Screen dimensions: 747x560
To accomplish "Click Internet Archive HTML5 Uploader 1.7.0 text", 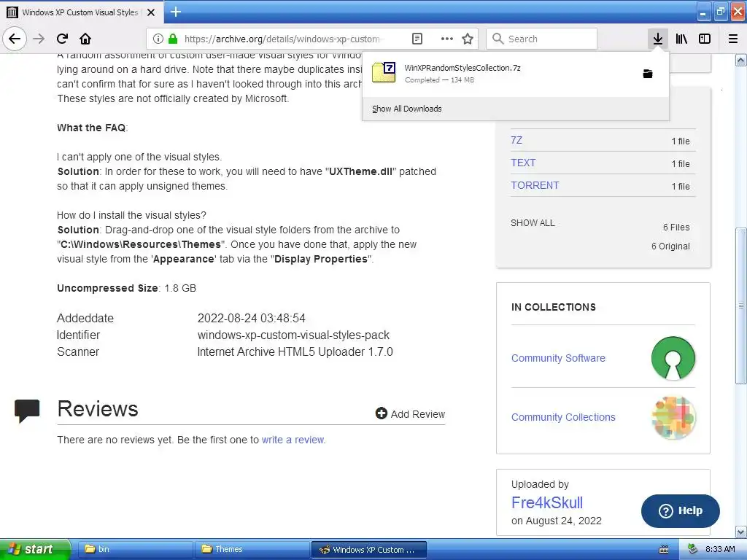I will (295, 352).
